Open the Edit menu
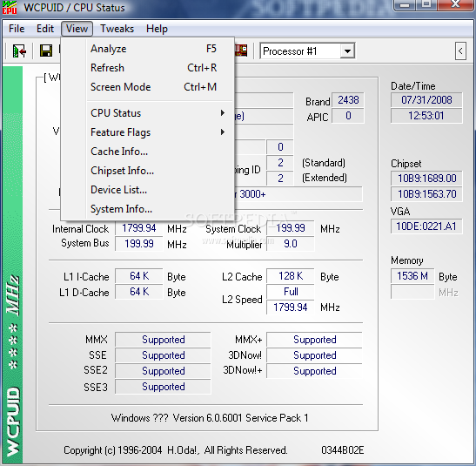This screenshot has height=466, width=476. point(45,29)
